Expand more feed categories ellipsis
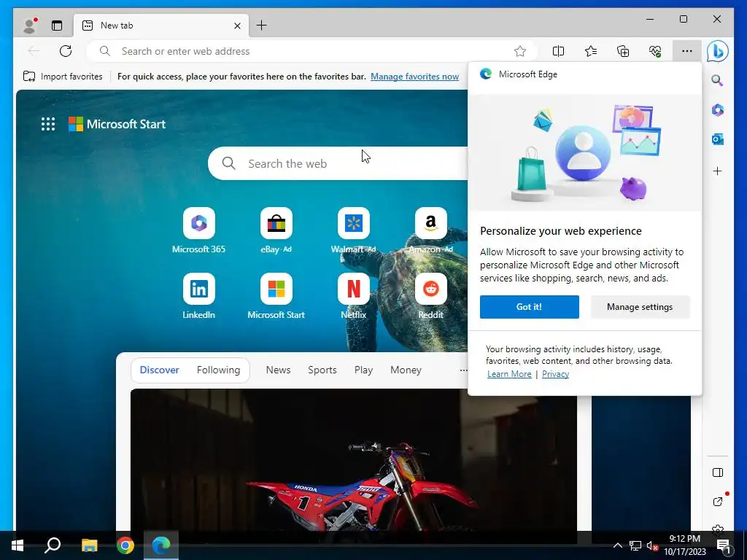 (x=463, y=370)
